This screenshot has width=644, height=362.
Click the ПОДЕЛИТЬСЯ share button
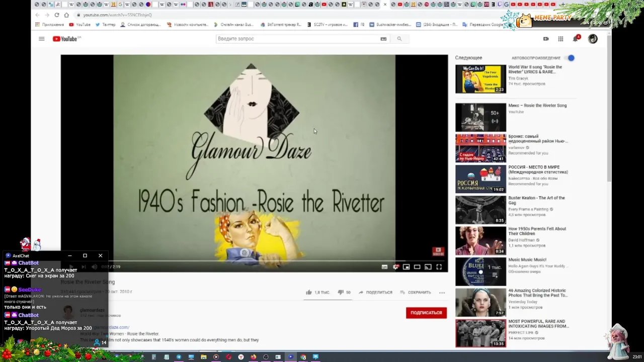tap(375, 292)
